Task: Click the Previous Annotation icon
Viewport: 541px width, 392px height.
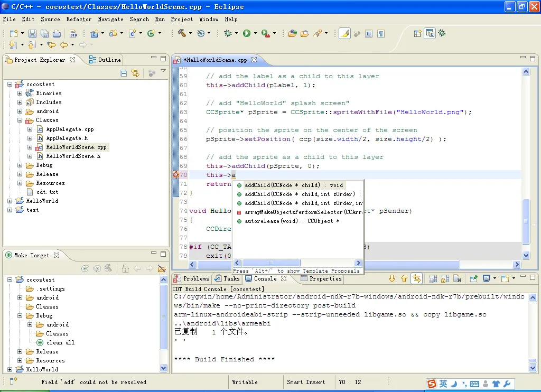Action: pyautogui.click(x=32, y=44)
